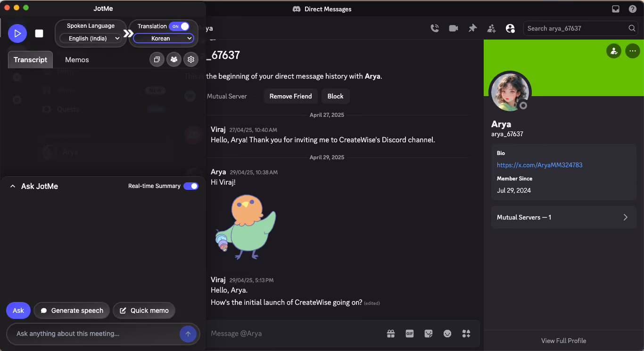Click the 'Hello, Arya! Thank you for inviting me' message
This screenshot has width=644, height=351.
(x=323, y=140)
